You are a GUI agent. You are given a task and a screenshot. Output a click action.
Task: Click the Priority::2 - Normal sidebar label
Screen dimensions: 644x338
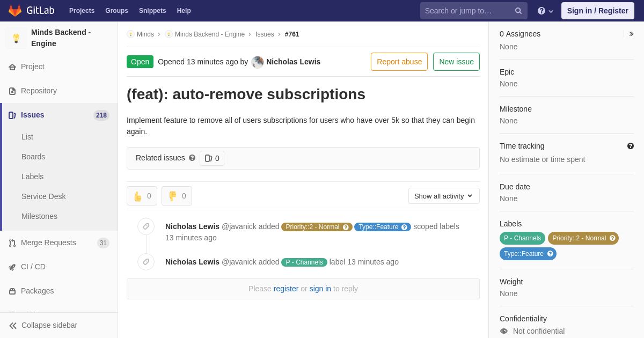click(583, 238)
